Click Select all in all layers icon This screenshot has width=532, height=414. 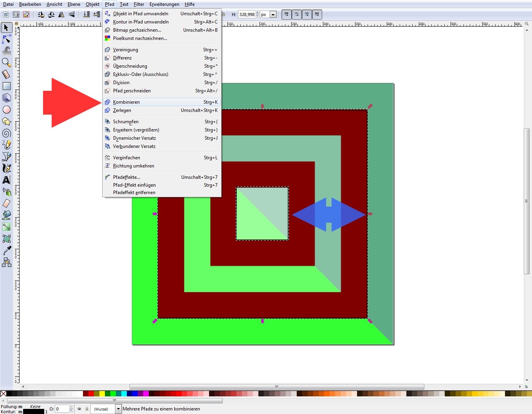(x=16, y=14)
